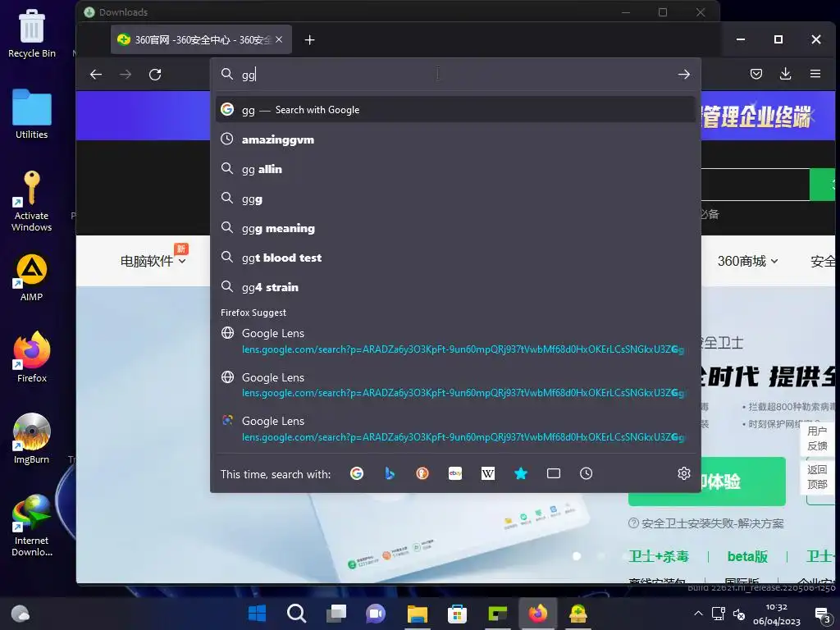Close the 360官网 tab
Image resolution: width=840 pixels, height=630 pixels.
(x=279, y=39)
